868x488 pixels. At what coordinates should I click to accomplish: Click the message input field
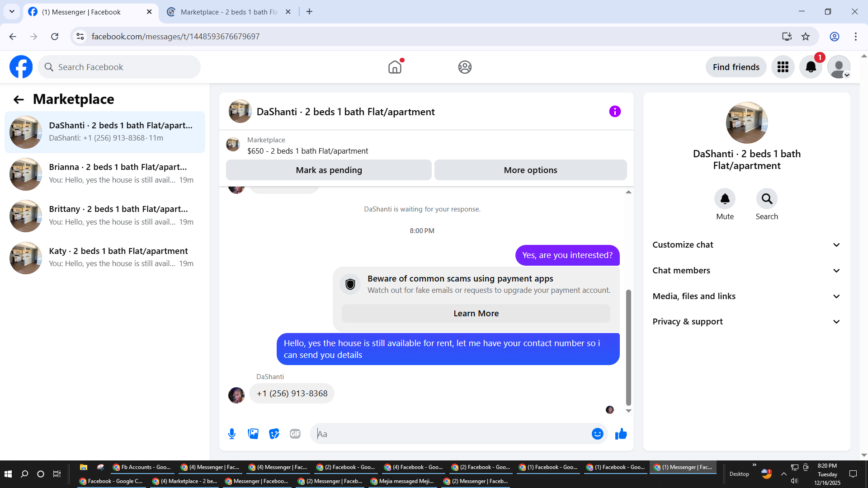(x=452, y=434)
